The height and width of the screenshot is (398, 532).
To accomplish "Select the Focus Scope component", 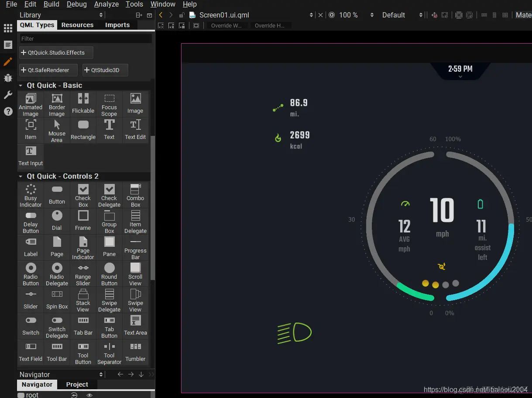I will pyautogui.click(x=109, y=104).
